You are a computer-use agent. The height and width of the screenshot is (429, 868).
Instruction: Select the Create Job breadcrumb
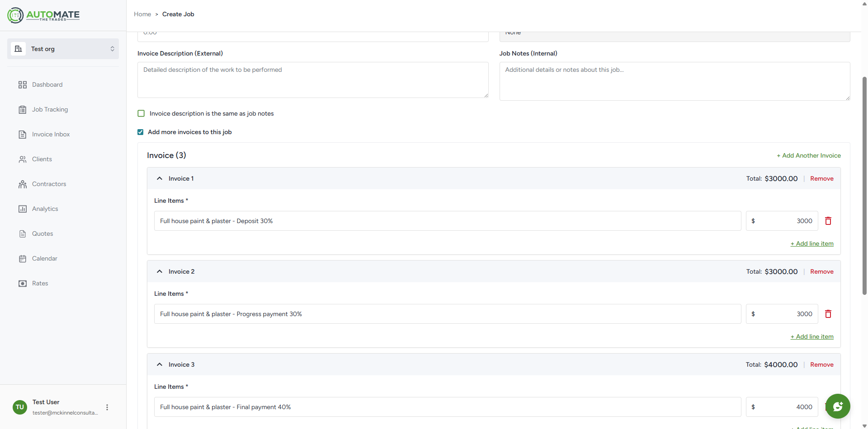[x=178, y=14]
